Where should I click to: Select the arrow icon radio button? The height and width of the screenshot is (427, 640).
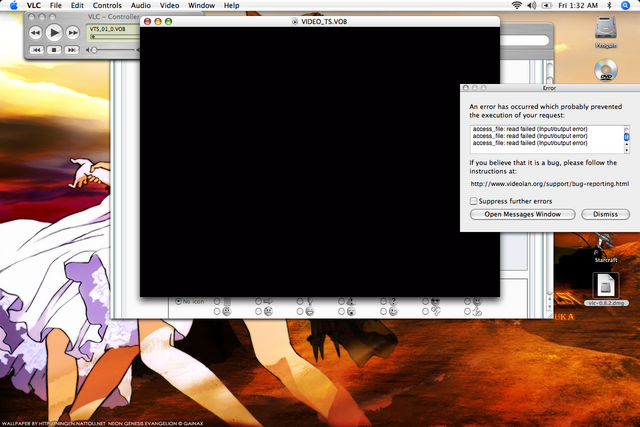click(258, 301)
